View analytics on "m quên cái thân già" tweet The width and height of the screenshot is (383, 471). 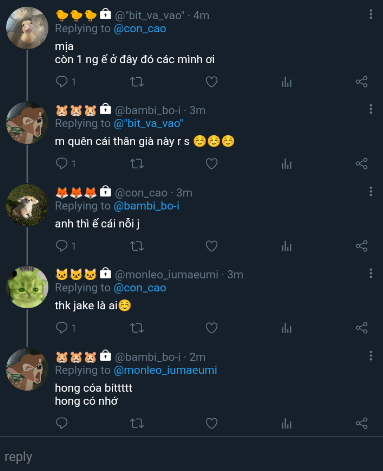point(286,164)
